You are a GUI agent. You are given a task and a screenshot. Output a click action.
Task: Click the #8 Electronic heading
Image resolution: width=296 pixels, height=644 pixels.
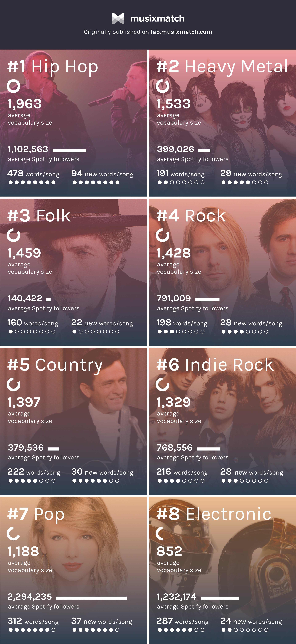pyautogui.click(x=214, y=514)
